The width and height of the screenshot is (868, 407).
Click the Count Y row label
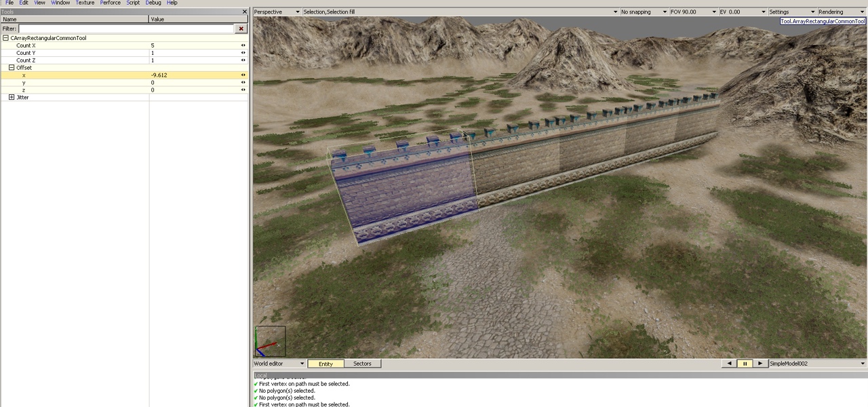pos(26,53)
